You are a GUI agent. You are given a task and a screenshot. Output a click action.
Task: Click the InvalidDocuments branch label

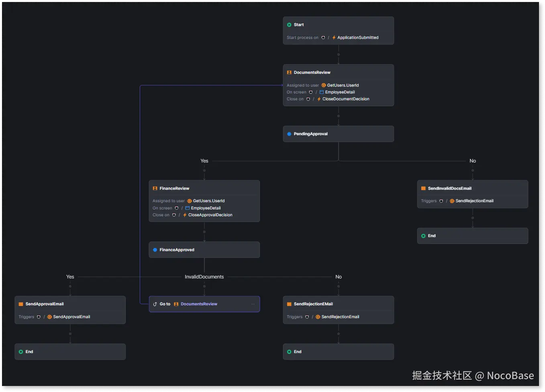204,276
